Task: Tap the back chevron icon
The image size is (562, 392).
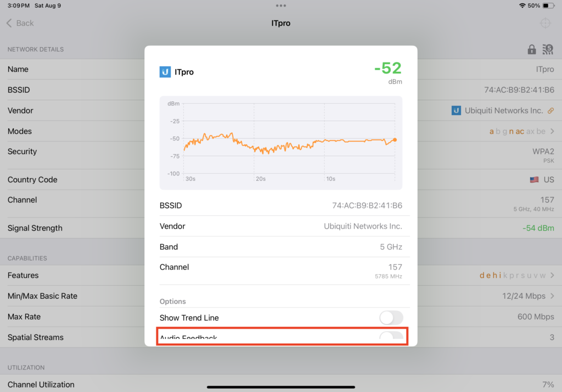Action: [x=9, y=23]
